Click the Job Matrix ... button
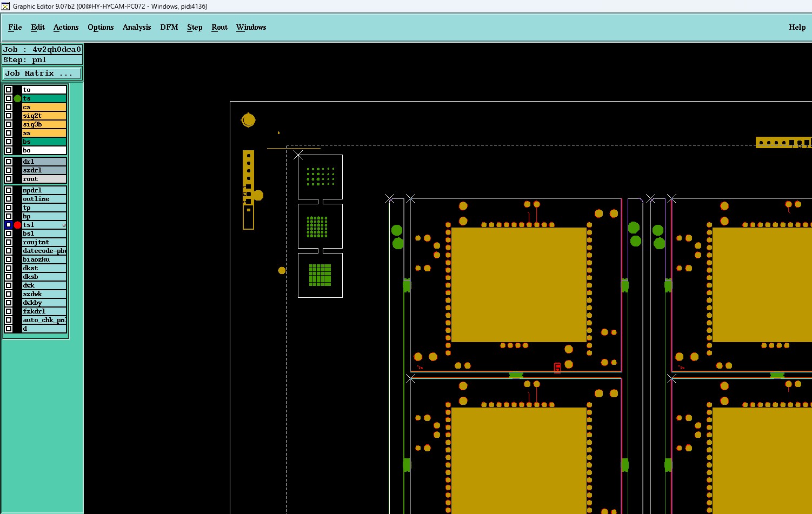This screenshot has width=812, height=514. (42, 73)
